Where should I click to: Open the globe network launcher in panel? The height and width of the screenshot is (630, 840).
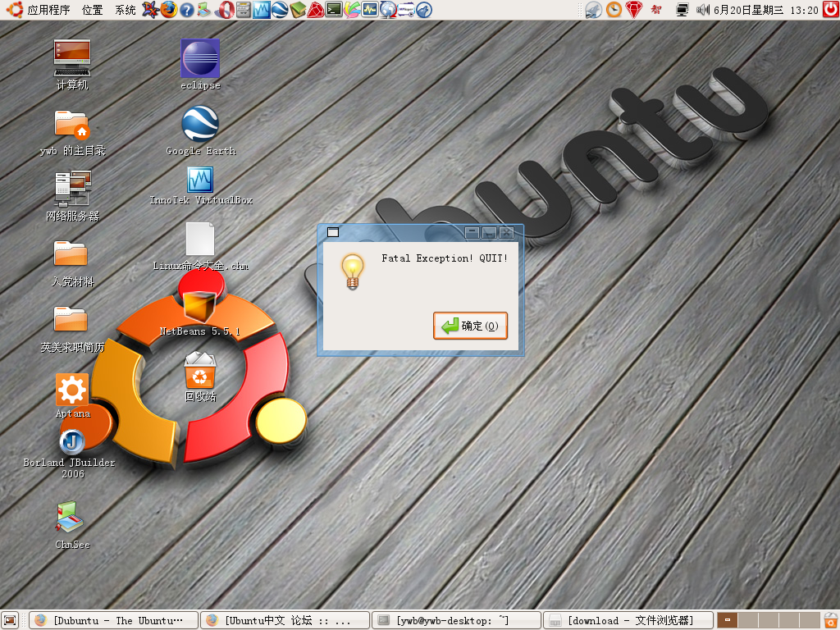coord(388,10)
